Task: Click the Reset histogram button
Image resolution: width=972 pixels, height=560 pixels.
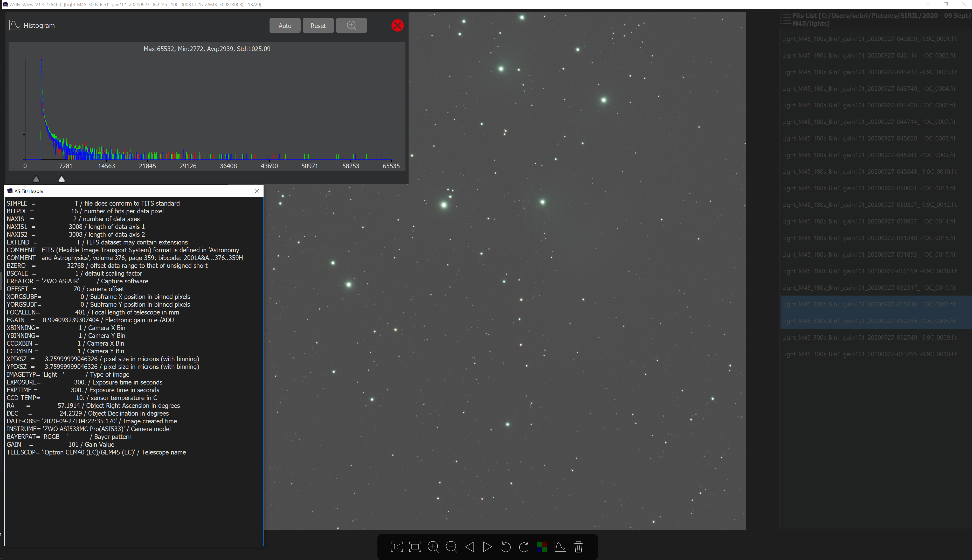Action: (318, 26)
